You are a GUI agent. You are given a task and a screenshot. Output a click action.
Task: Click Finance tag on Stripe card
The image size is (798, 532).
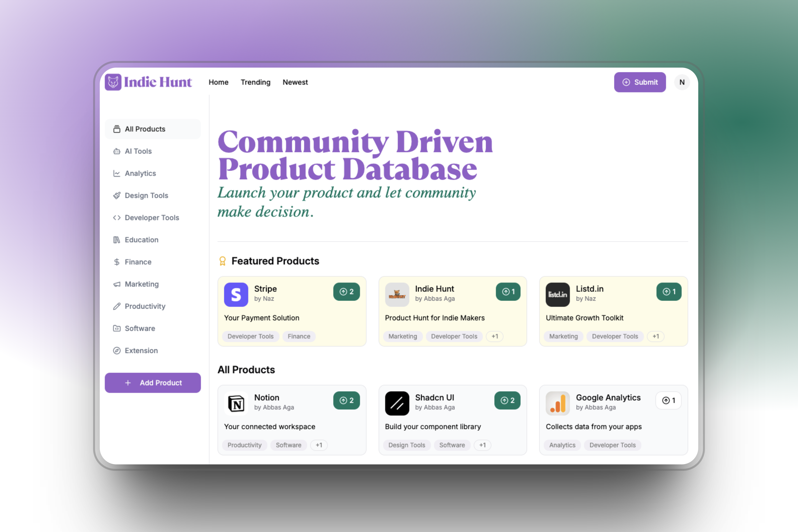[x=299, y=336]
